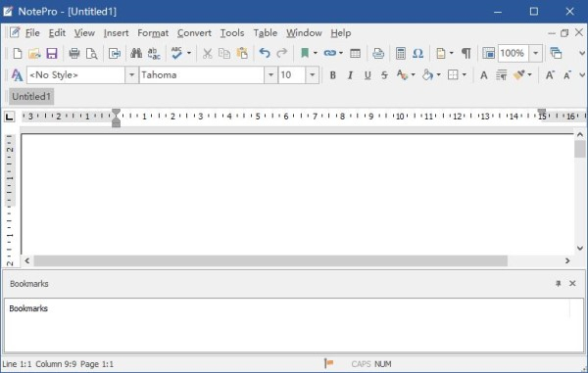Screen dimensions: 588x373
Task: Run the ABC spell check
Action: point(176,53)
